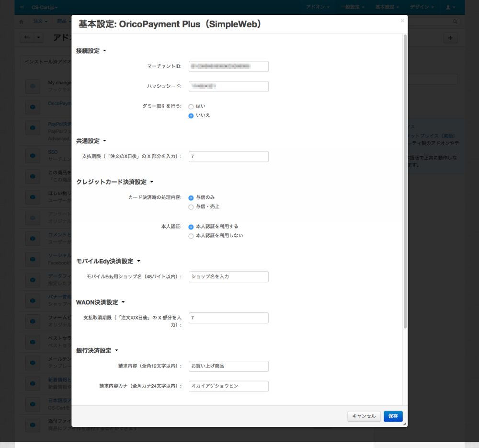Click the home icon in navigation

click(x=21, y=22)
